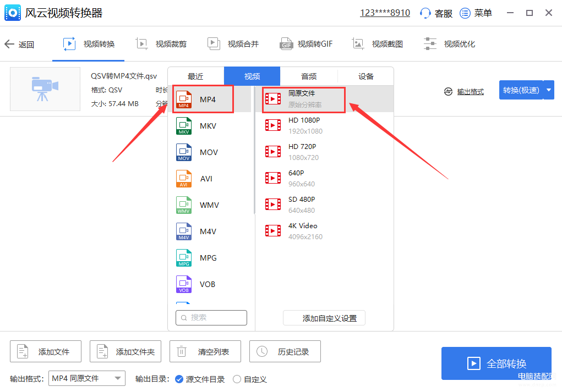The width and height of the screenshot is (562, 392).
Task: Select the VOB format icon
Action: point(183,284)
